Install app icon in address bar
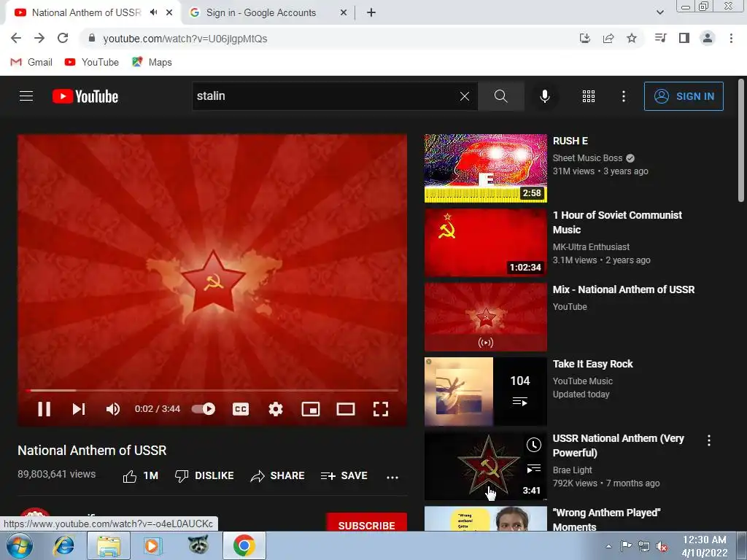 point(585,38)
